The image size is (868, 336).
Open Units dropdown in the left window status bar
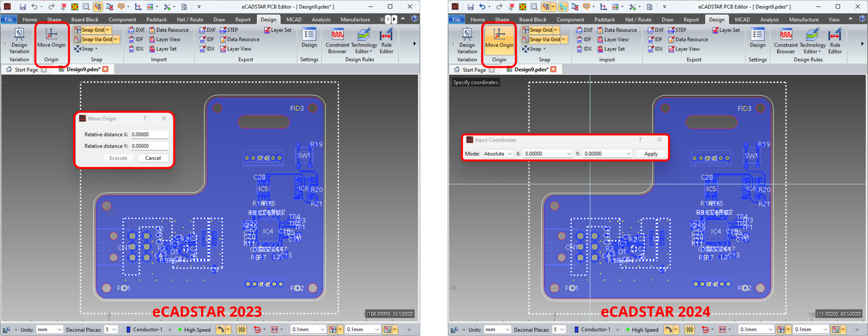(50, 330)
